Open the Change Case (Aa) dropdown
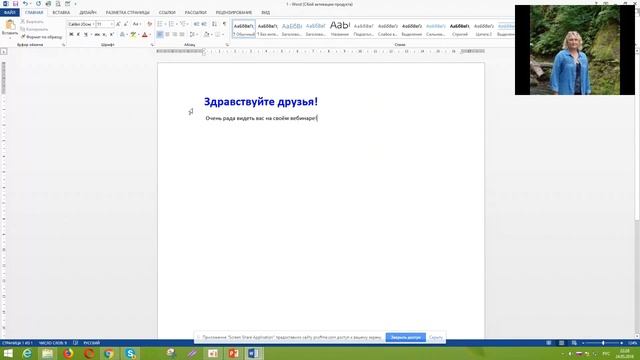The height and width of the screenshot is (360, 640). (x=137, y=24)
